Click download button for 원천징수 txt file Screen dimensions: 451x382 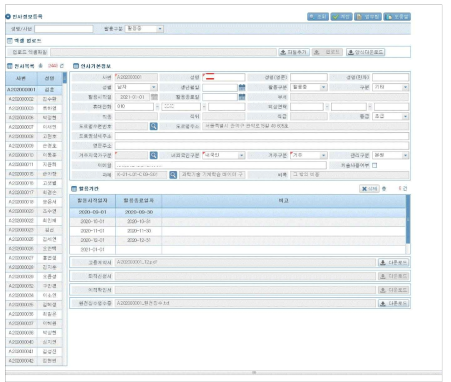393,303
